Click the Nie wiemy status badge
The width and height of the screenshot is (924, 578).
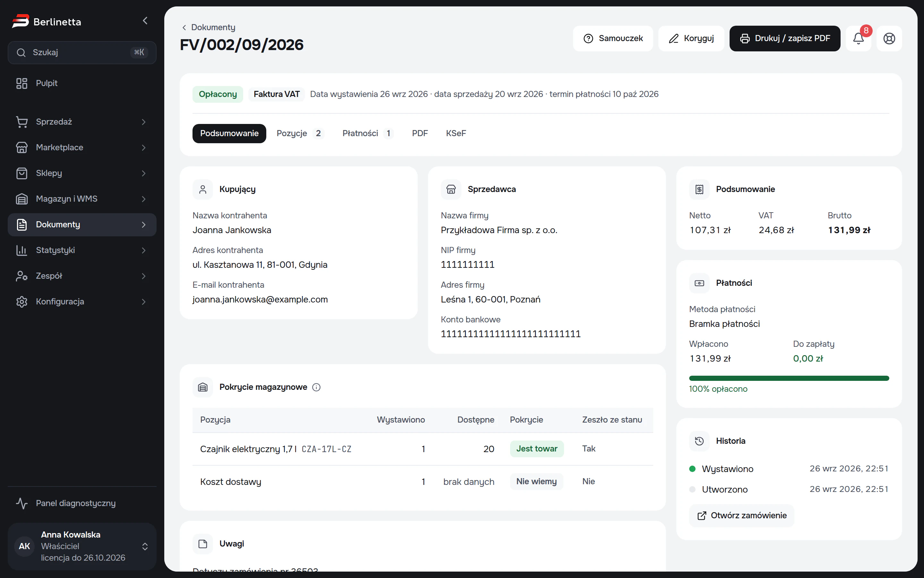(536, 482)
